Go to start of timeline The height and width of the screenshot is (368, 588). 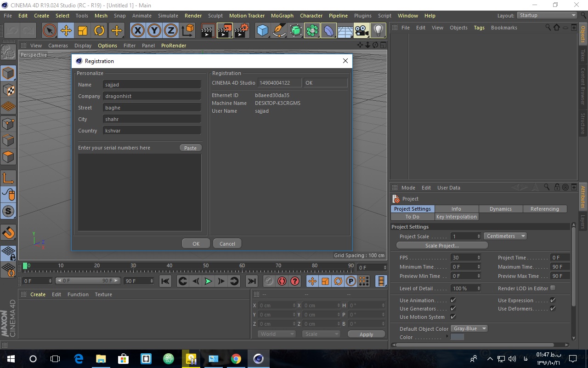click(165, 281)
